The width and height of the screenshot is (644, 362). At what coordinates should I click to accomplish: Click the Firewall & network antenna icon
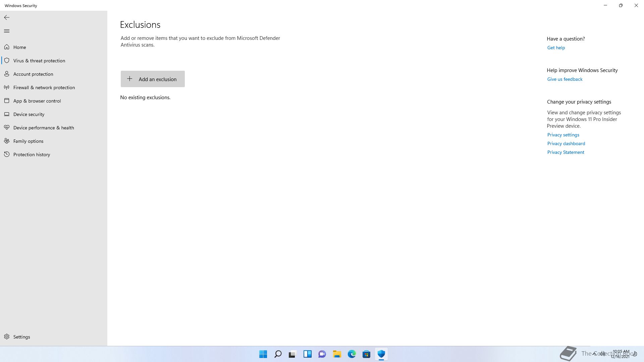pyautogui.click(x=7, y=87)
